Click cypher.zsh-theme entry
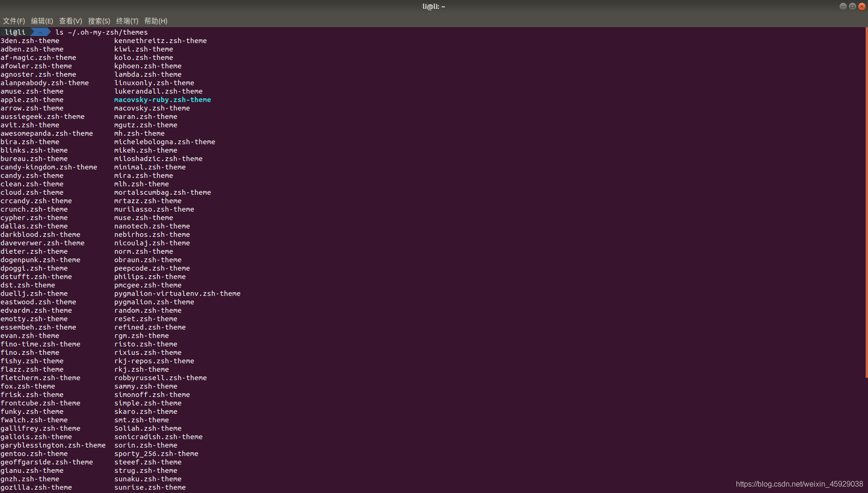This screenshot has width=868, height=493. (x=34, y=218)
